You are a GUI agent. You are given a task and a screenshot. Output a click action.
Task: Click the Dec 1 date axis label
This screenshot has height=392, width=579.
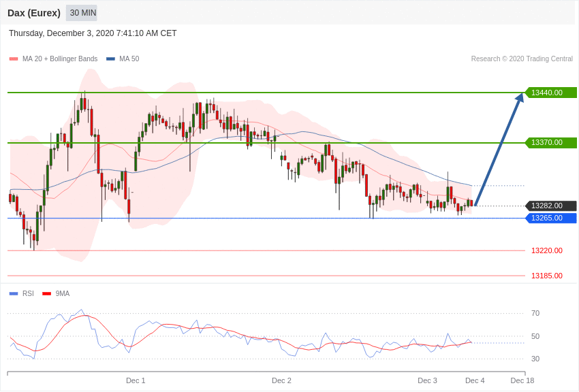click(x=136, y=380)
